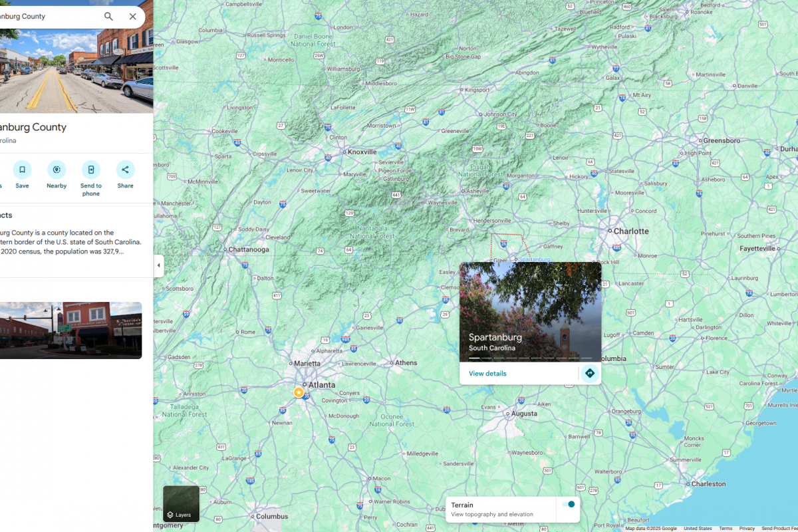Open the Layers map type selector

pos(181,503)
